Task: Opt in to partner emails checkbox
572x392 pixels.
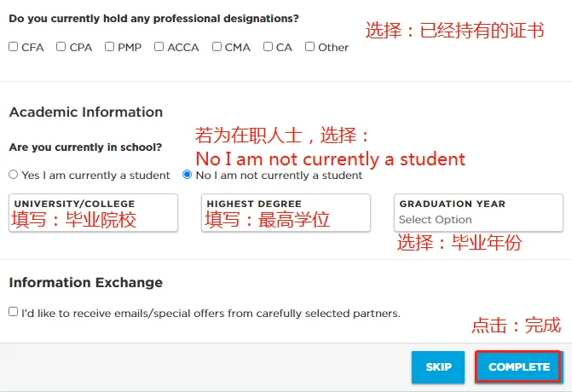Action: point(14,312)
